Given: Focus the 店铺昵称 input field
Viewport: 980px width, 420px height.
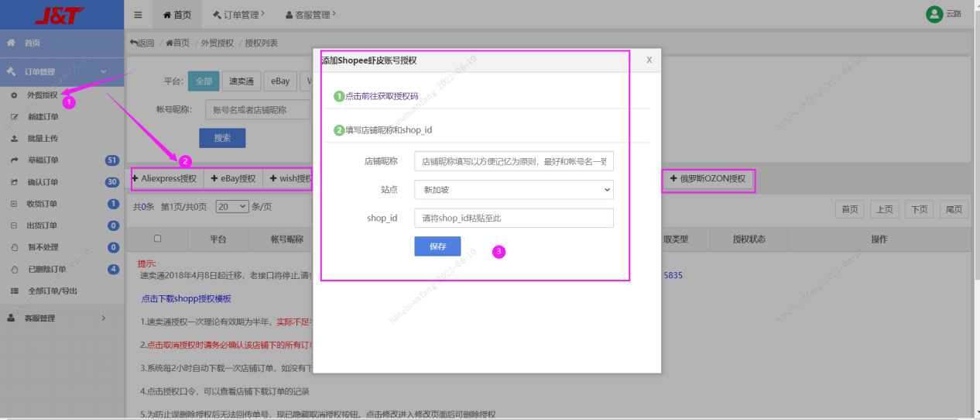Looking at the screenshot, I should pyautogui.click(x=514, y=161).
